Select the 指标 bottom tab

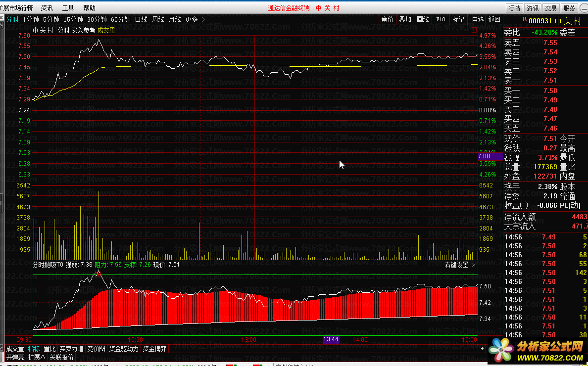coord(34,349)
